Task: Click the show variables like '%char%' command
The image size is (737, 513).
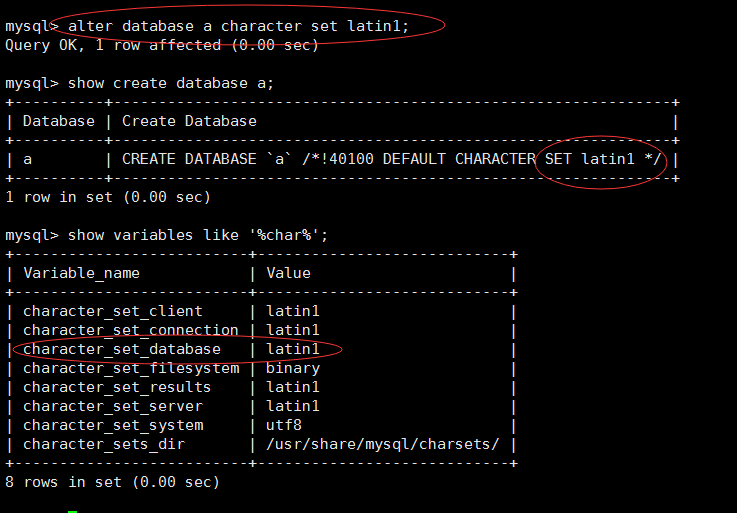Action: (198, 235)
